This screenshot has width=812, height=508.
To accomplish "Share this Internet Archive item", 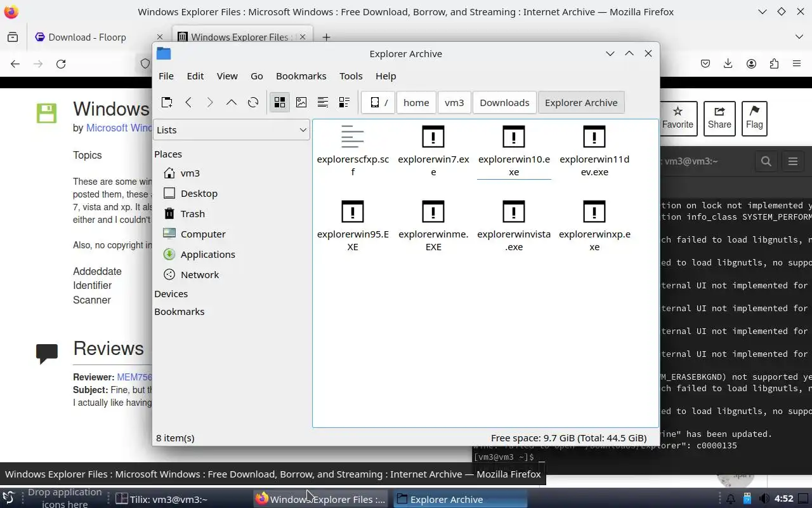I will 719,118.
